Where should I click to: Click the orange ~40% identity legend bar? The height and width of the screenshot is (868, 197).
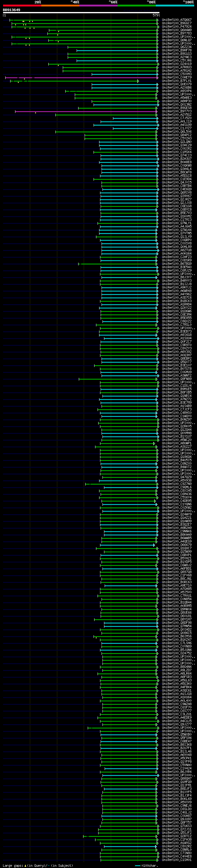pos(60,6)
